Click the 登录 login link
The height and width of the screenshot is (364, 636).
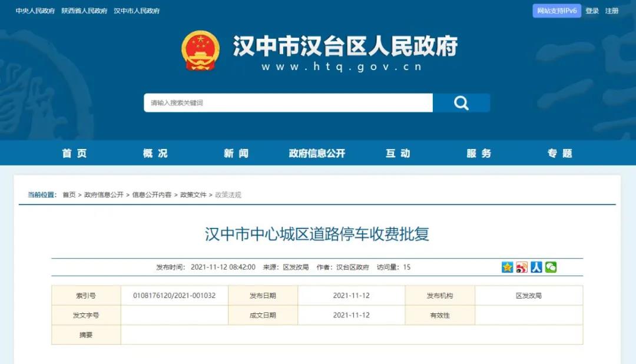coord(592,11)
